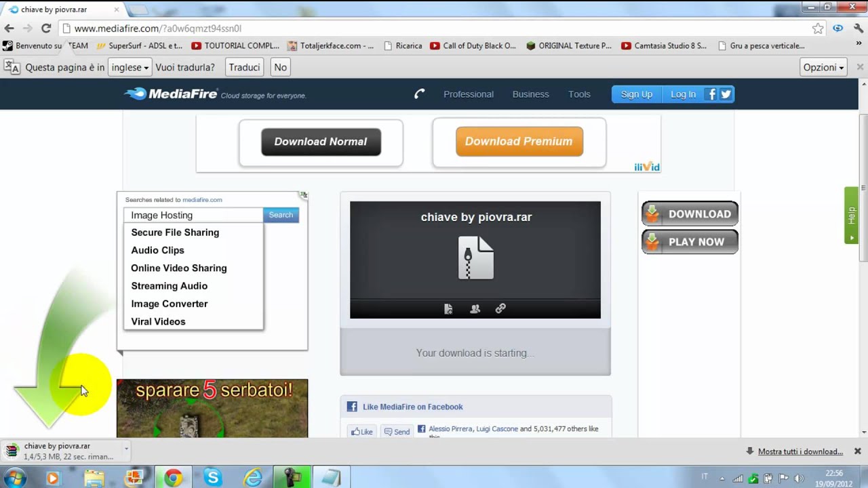
Task: Open the Chrome wrench menu
Action: pos(859,28)
